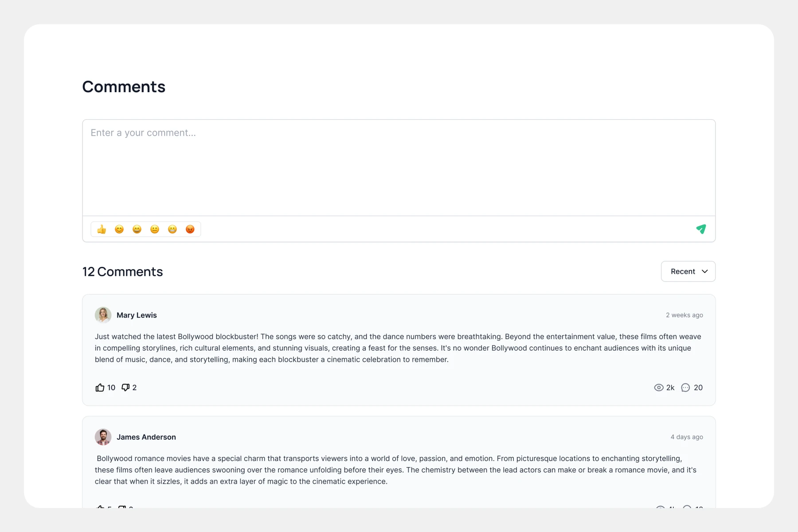This screenshot has height=532, width=798.
Task: Insert the blushing smile emoji
Action: click(x=119, y=229)
